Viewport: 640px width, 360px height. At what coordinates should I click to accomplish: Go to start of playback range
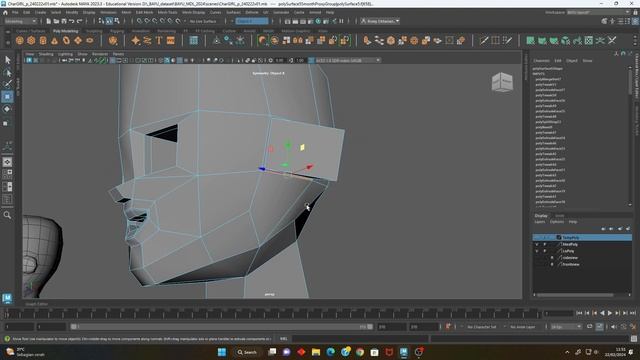click(579, 313)
